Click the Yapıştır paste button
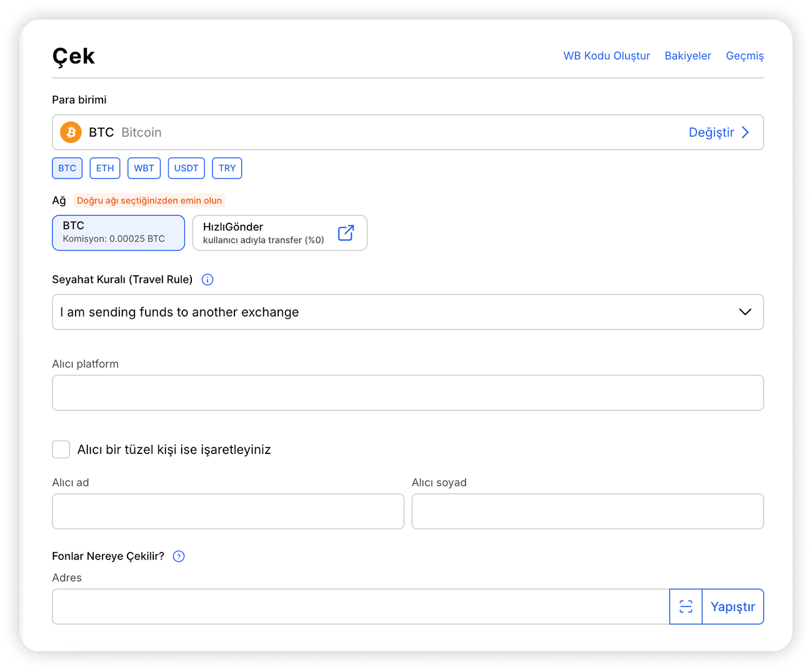 tap(733, 607)
